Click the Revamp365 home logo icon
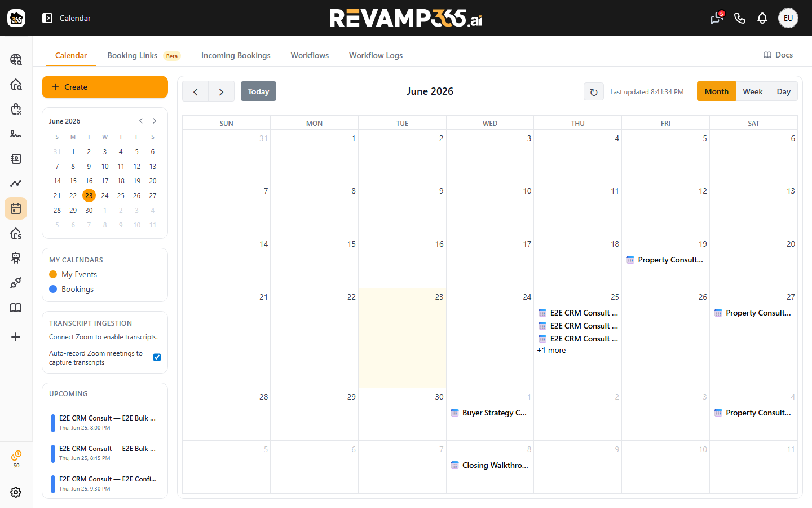The image size is (812, 508). [x=16, y=18]
